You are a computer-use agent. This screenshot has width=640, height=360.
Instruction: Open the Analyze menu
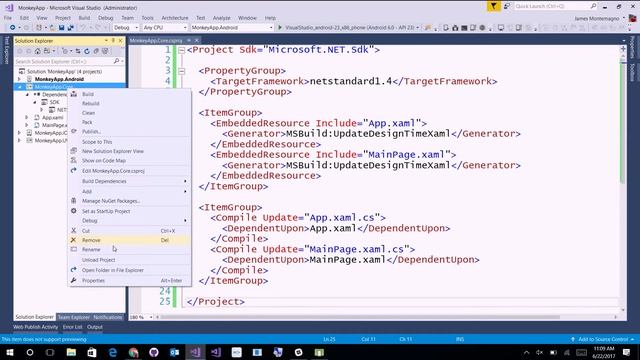[222, 18]
